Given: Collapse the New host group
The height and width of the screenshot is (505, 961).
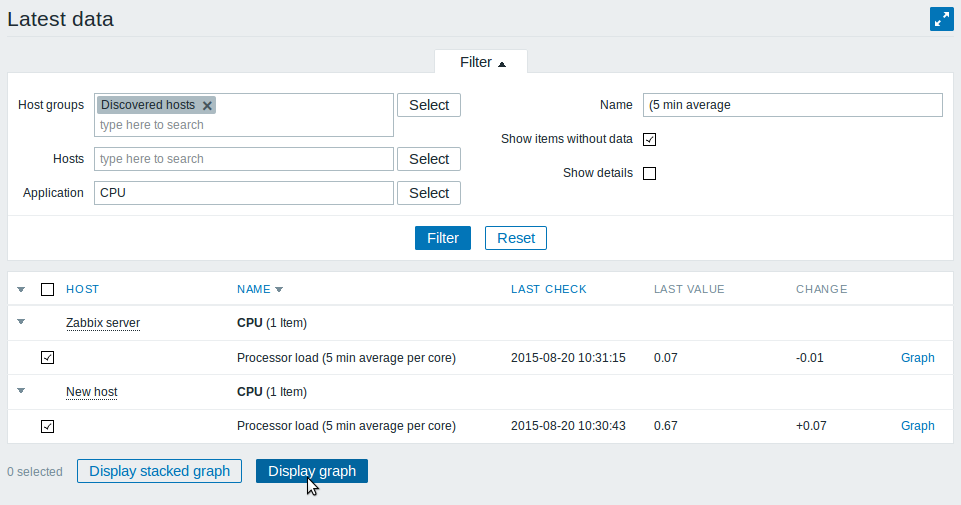Looking at the screenshot, I should coord(21,390).
